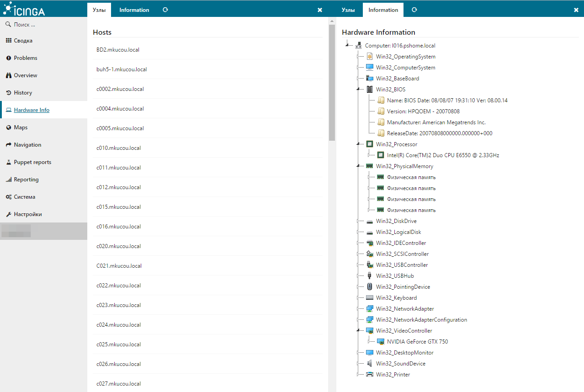The image size is (584, 392).
Task: Click the Поиск search field
Action: point(43,25)
